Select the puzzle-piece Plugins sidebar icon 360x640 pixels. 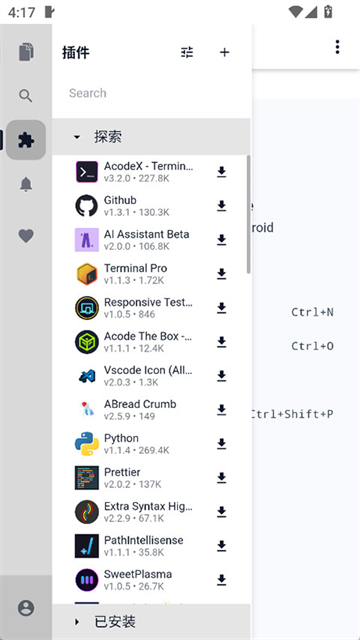coord(26,140)
